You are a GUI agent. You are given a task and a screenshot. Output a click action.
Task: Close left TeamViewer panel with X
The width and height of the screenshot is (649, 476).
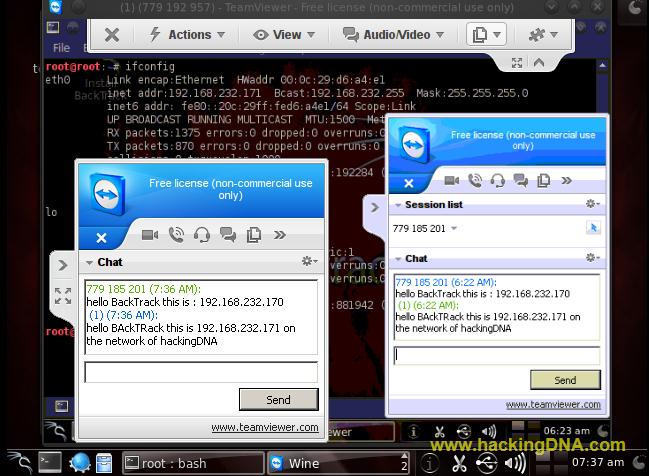pos(101,238)
